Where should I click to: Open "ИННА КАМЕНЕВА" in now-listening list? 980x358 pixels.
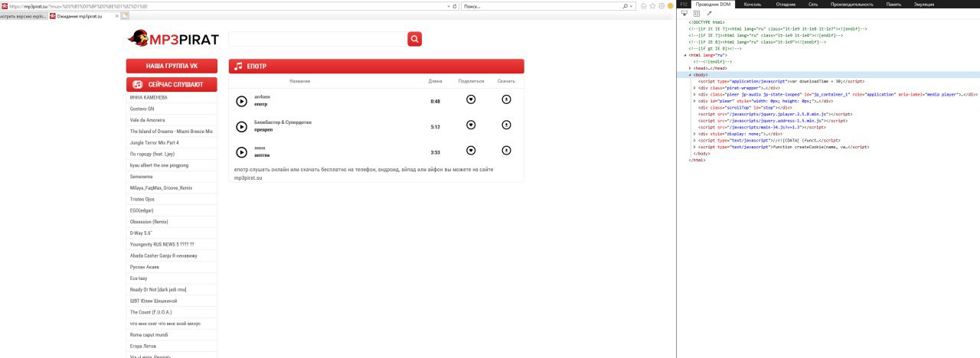tap(149, 98)
